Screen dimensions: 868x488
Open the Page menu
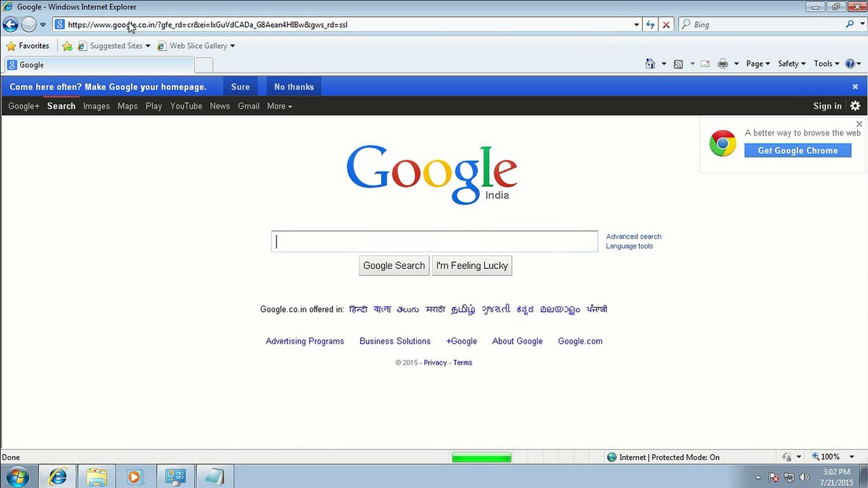point(758,64)
